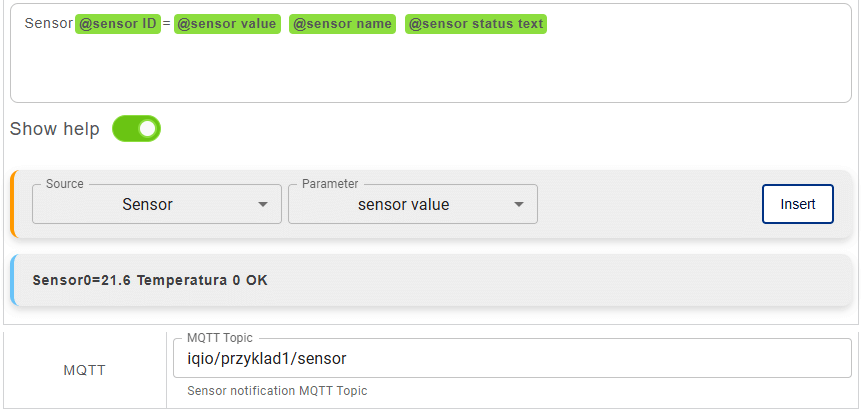
Task: Toggle the Show help switch
Action: pyautogui.click(x=136, y=129)
